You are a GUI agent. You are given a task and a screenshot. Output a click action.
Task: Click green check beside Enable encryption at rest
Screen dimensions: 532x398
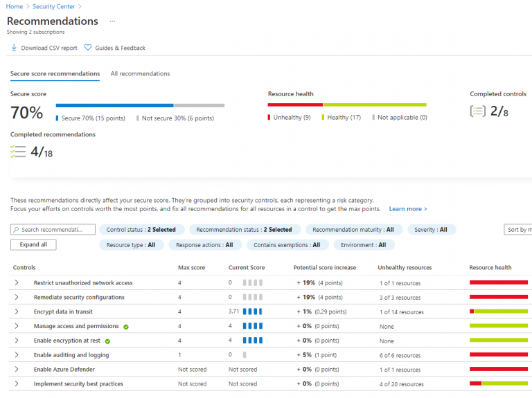[107, 341]
